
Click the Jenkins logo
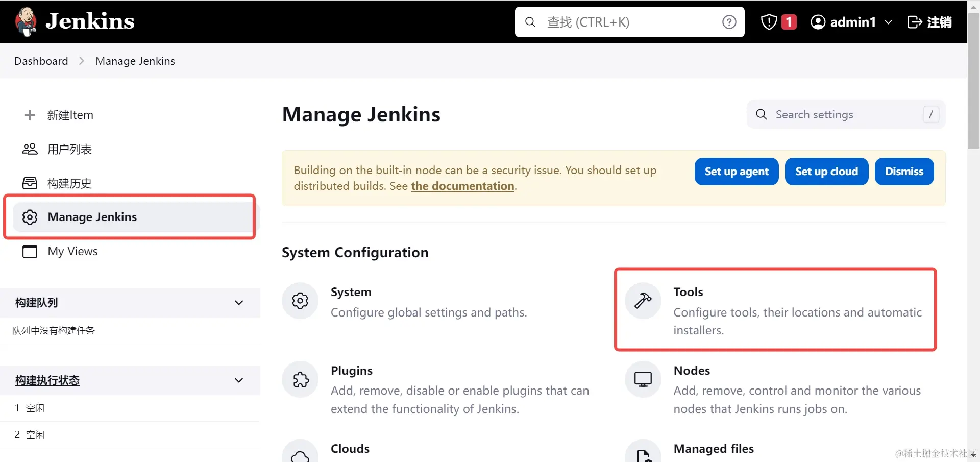tap(26, 21)
